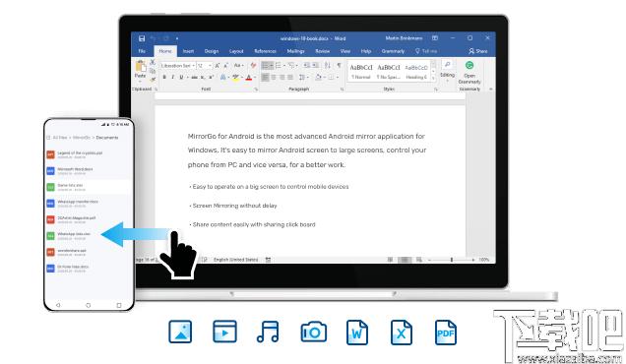Expand the font name dropdown
The width and height of the screenshot is (626, 364).
click(x=194, y=66)
